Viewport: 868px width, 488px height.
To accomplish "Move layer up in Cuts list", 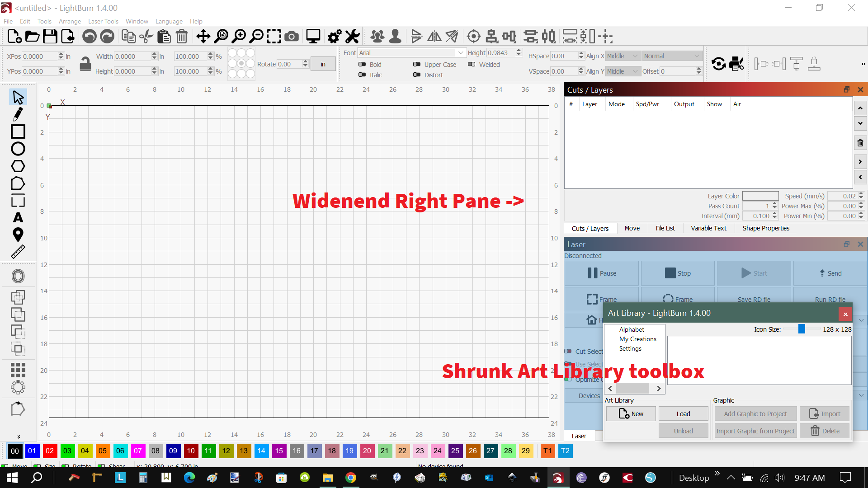I will point(860,108).
